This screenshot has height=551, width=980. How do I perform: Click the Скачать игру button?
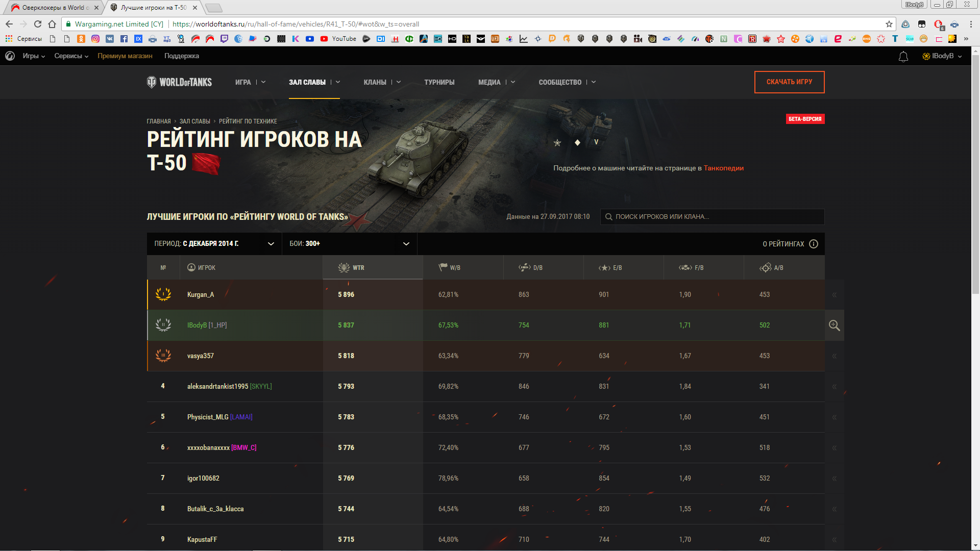pos(789,82)
